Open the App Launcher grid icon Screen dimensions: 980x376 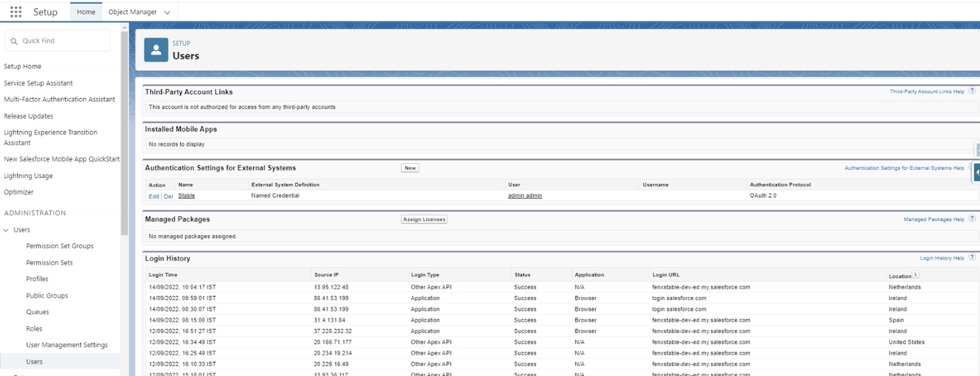click(16, 12)
